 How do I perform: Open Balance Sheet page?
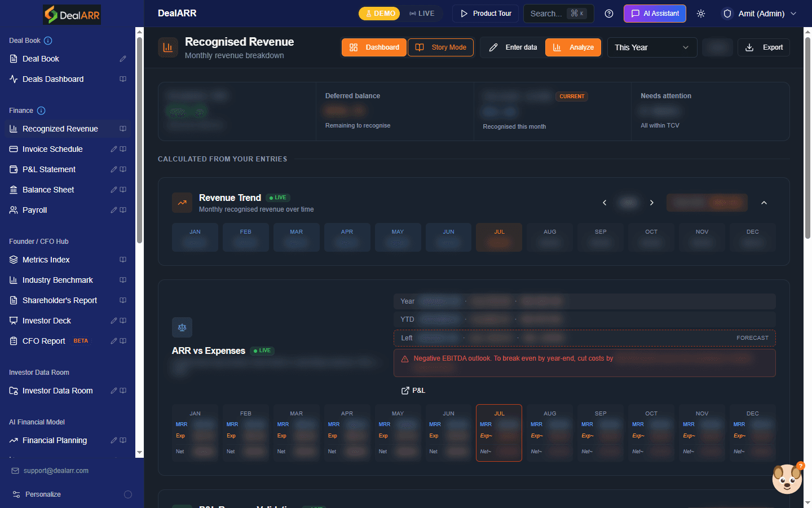48,190
